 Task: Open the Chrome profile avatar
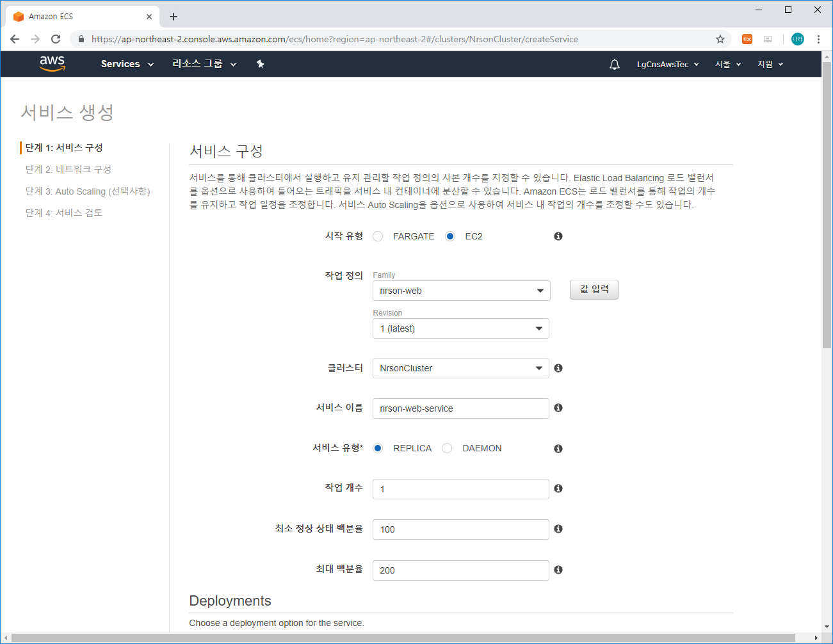click(x=798, y=39)
